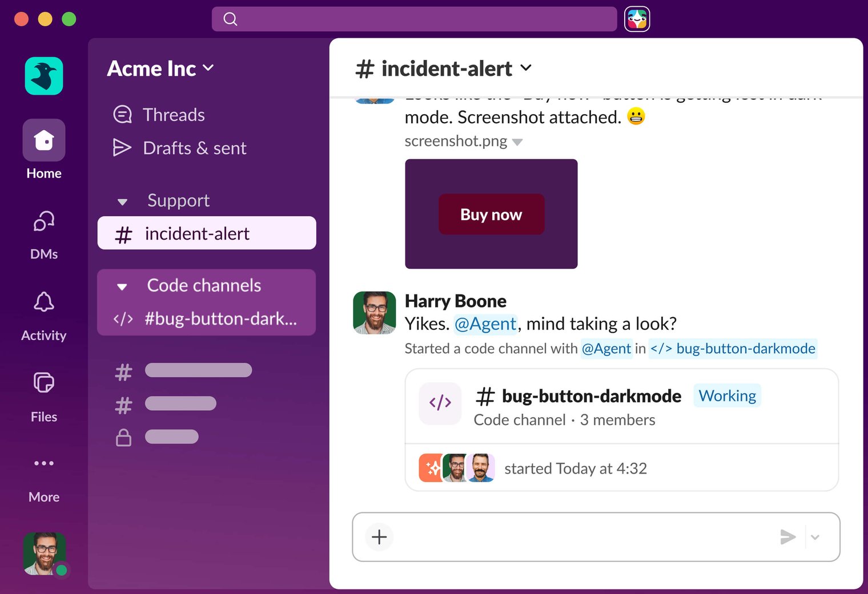Open the incident-alert channel header dropdown
The width and height of the screenshot is (868, 594).
[526, 68]
